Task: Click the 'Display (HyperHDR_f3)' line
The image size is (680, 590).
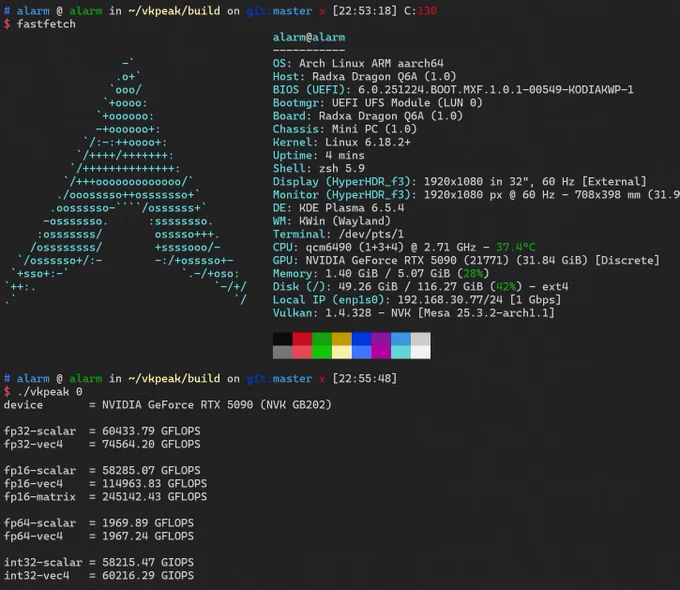Action: [460, 182]
